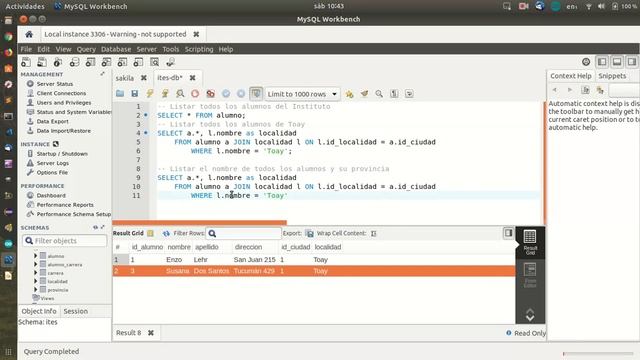Click orange horizontal scrollbar under editor

click(200, 222)
